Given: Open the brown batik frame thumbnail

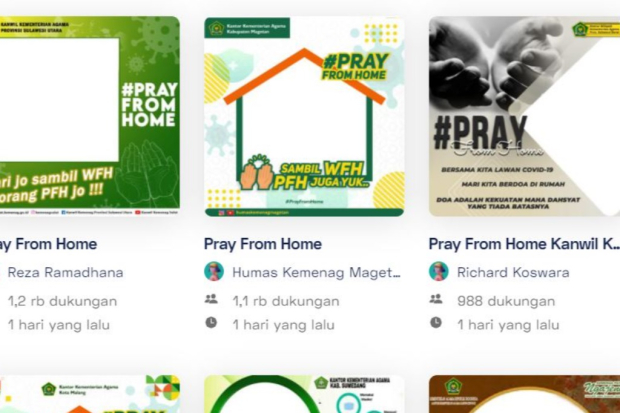Looking at the screenshot, I should [524, 394].
